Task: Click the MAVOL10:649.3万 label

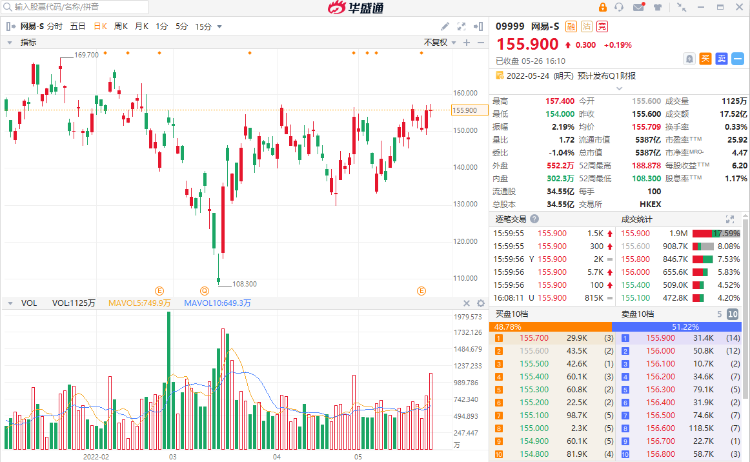Action: 217,303
